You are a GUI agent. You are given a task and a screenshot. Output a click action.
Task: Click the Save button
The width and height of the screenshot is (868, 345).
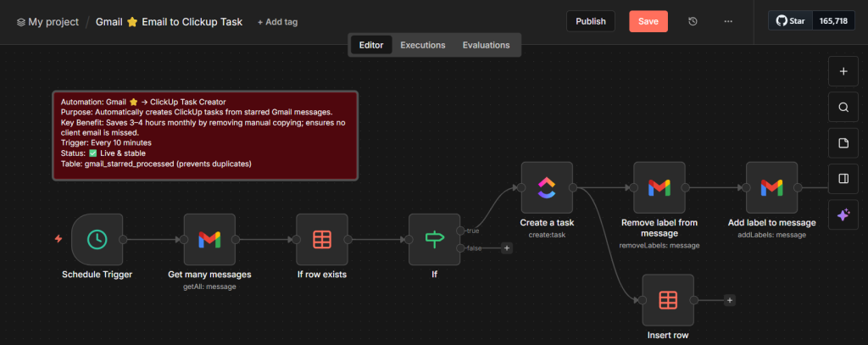[x=648, y=21]
